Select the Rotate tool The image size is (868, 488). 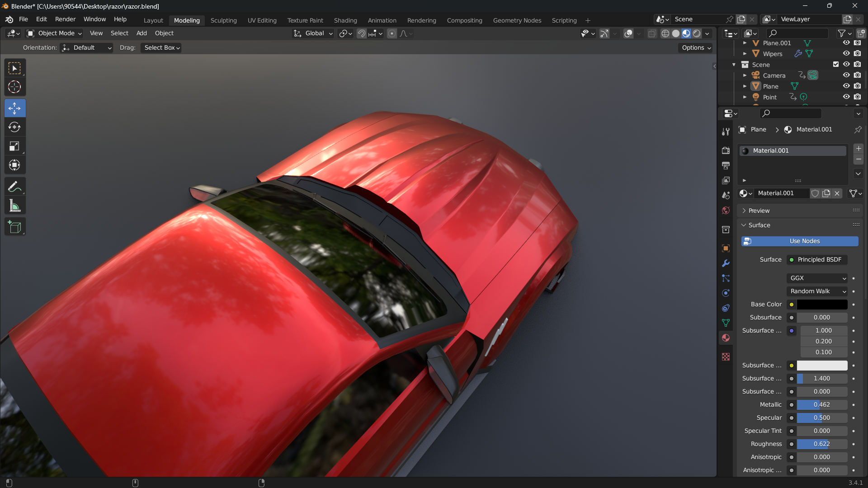click(x=14, y=127)
